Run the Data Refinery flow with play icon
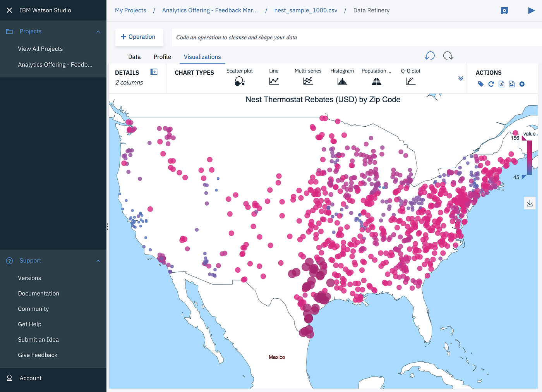The width and height of the screenshot is (542, 392). 532,10
